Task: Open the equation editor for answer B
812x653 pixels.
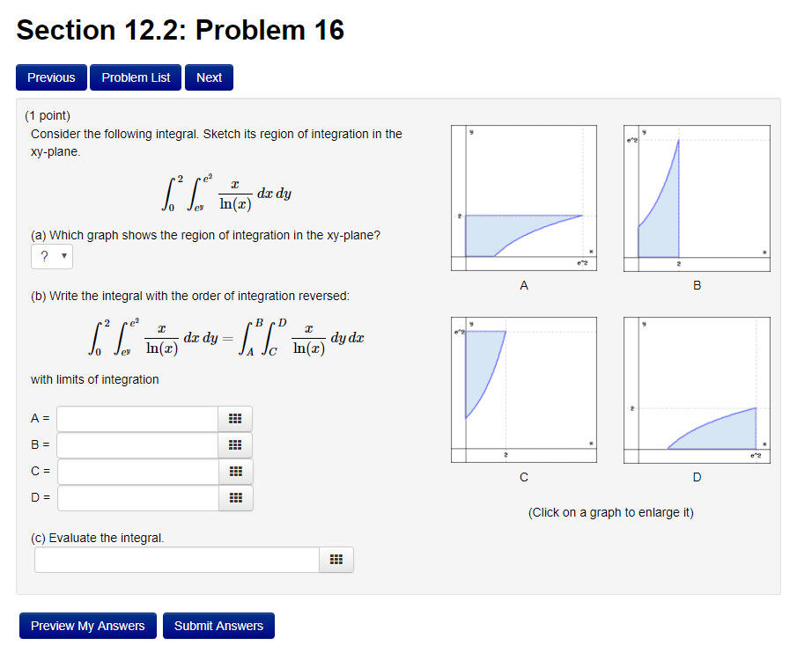Action: [235, 444]
